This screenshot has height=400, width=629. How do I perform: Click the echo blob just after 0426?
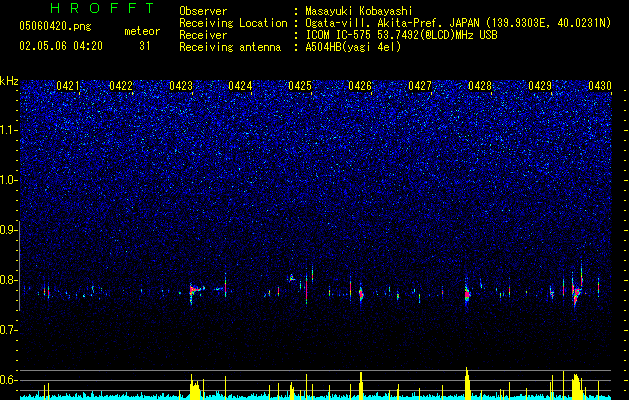pyautogui.click(x=361, y=294)
